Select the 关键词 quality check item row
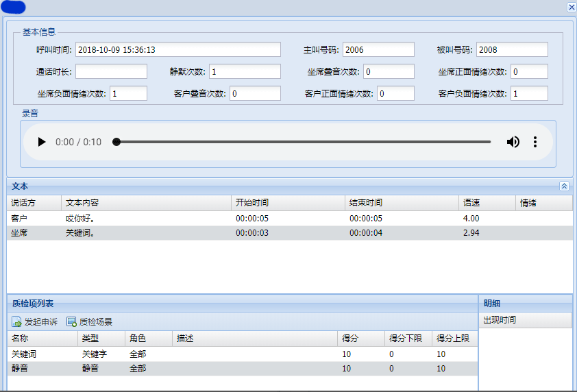The height and width of the screenshot is (392, 577). tap(171, 354)
